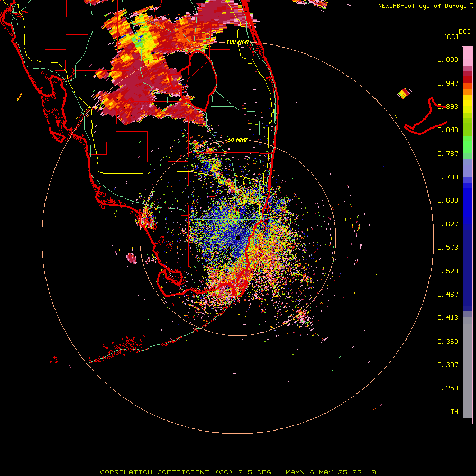476x476 pixels.
Task: Select the 0.307 scale value
Action: [448, 365]
